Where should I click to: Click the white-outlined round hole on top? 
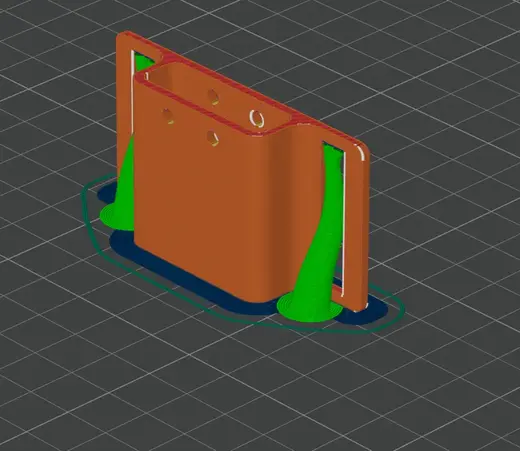257,118
